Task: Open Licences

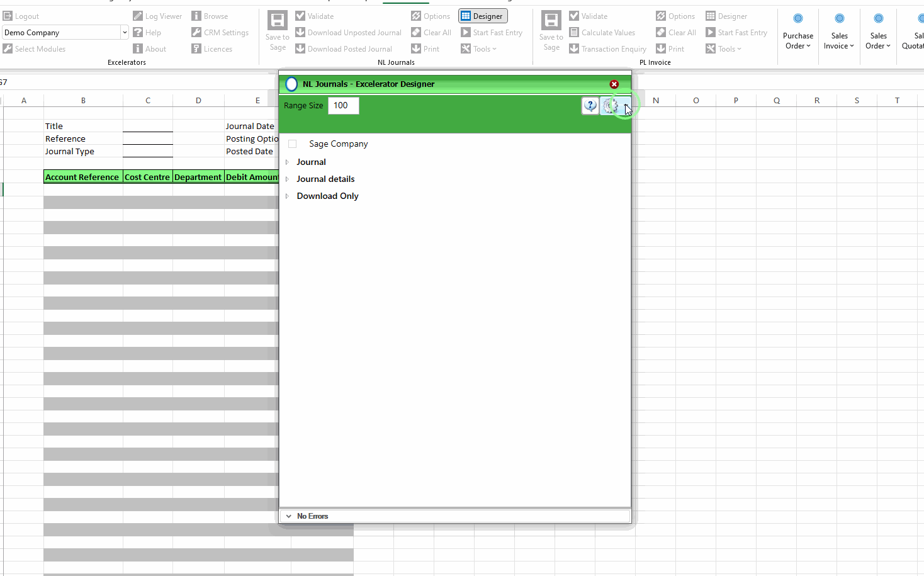Action: [211, 49]
